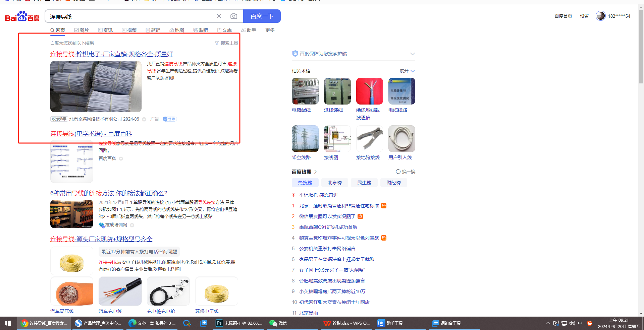Viewport: 644px width, 330px height.
Task: Open the Edge 文心一言 taskbar window
Action: coord(152,323)
